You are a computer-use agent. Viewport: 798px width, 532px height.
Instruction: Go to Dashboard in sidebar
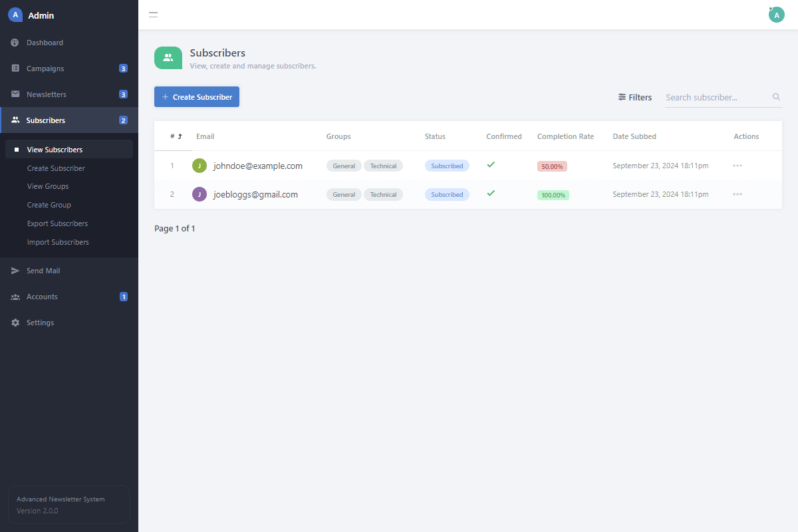[x=45, y=43]
